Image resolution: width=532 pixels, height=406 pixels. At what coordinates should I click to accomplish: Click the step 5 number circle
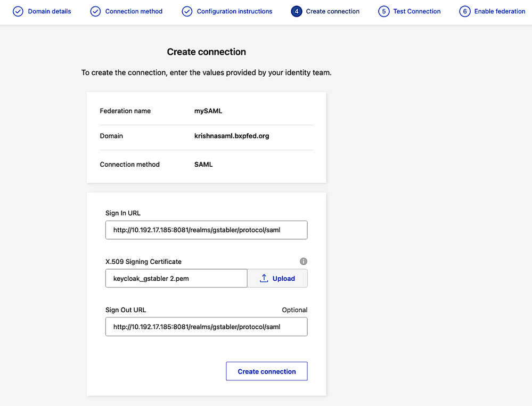(384, 11)
